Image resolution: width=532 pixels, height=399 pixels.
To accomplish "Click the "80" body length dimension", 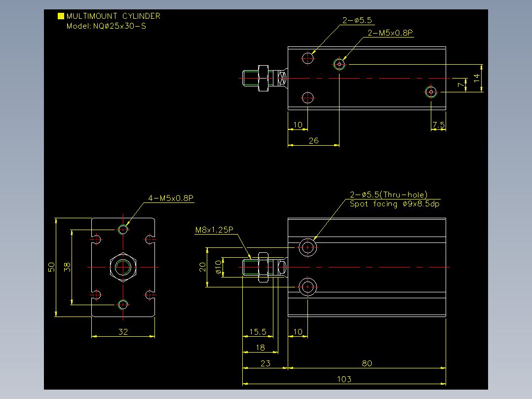I will click(367, 363).
